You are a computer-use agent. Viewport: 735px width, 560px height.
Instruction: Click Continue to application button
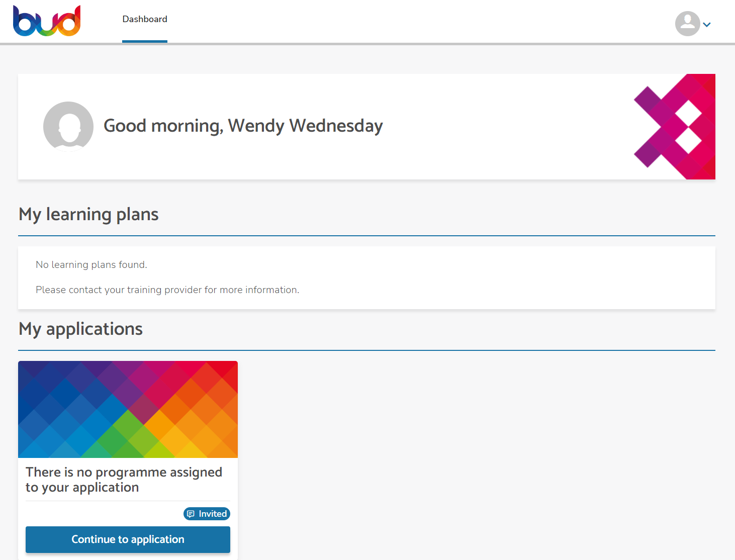pyautogui.click(x=128, y=539)
